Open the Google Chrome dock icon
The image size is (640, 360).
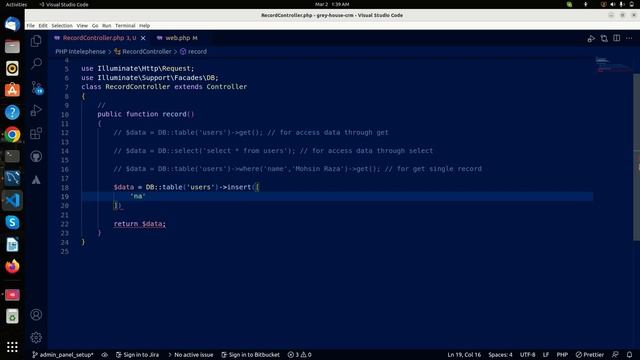click(12, 134)
